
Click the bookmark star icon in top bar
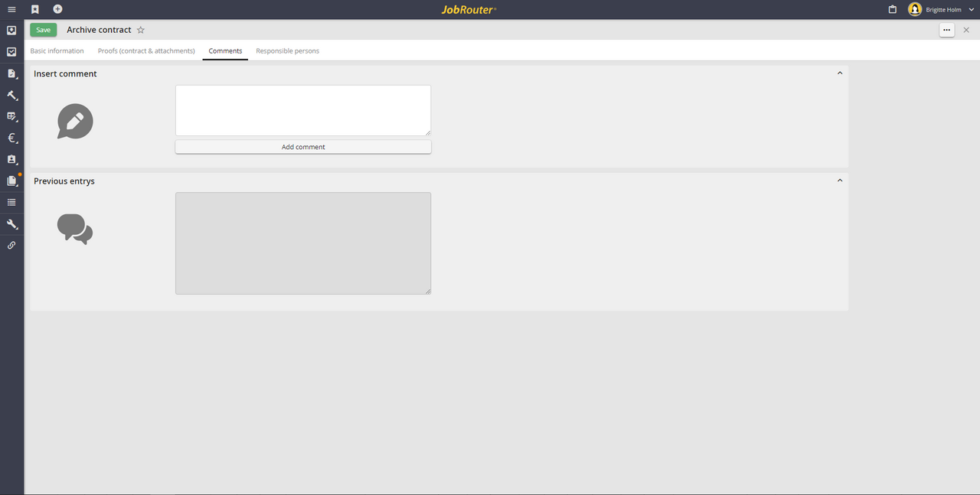tap(35, 9)
